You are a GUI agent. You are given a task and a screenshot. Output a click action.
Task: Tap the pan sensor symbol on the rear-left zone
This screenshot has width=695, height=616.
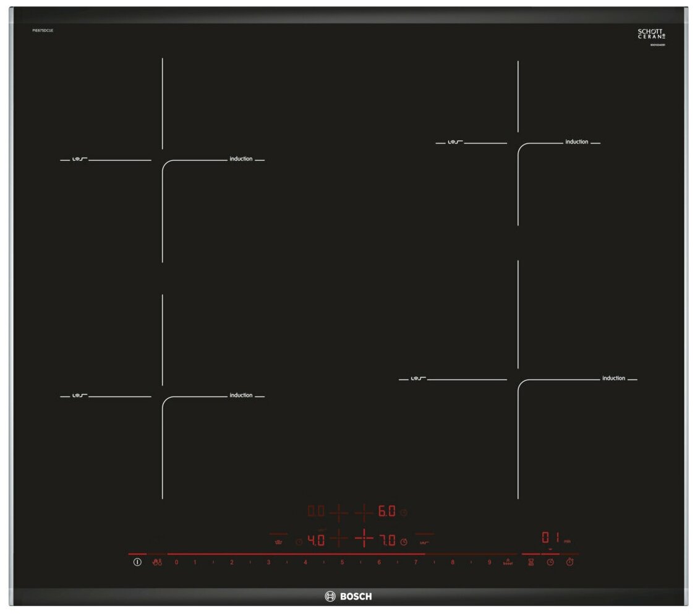(80, 159)
